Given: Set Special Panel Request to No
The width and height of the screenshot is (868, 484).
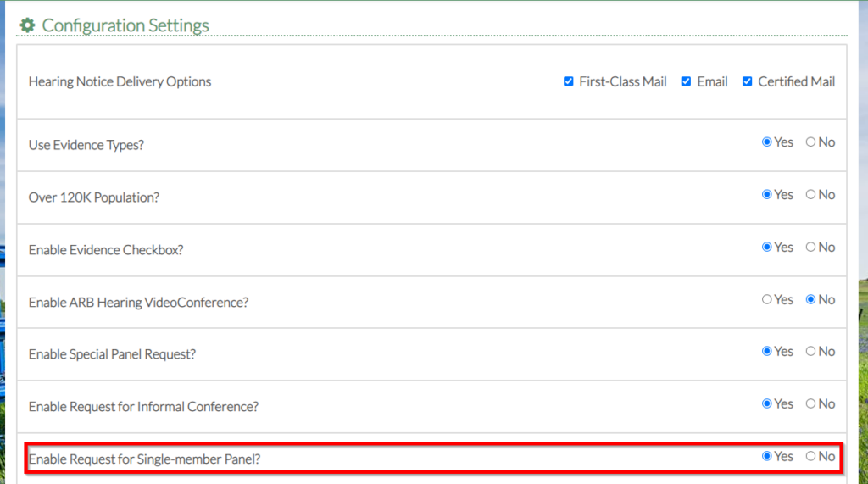Looking at the screenshot, I should point(810,352).
